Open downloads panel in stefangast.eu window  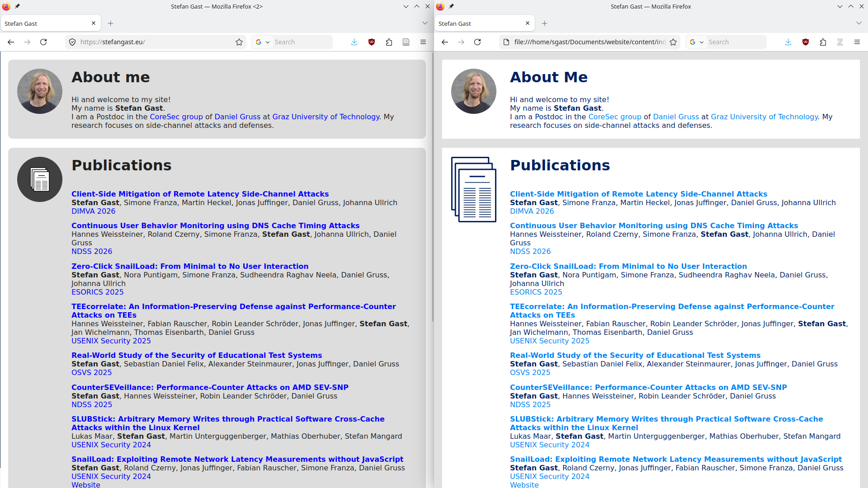click(x=354, y=42)
